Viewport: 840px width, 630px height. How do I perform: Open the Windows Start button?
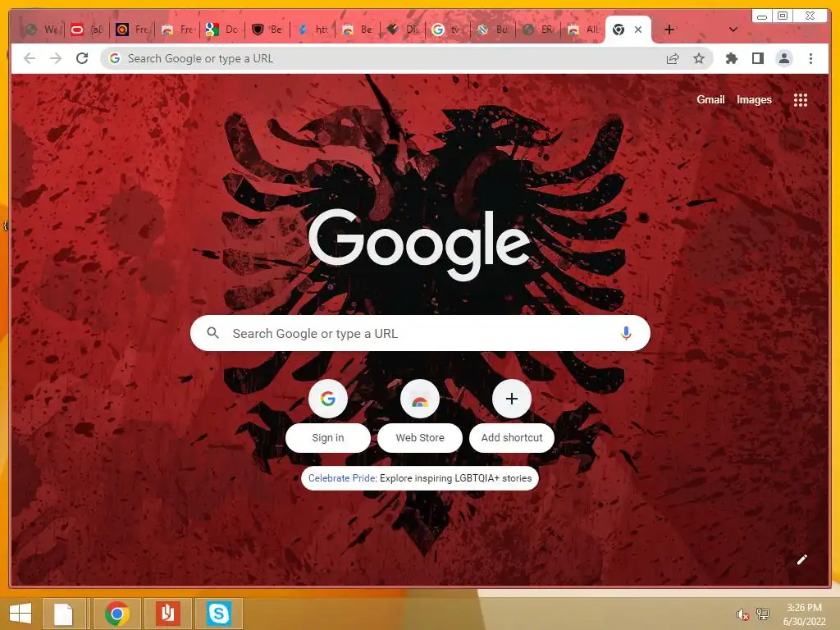(21, 614)
